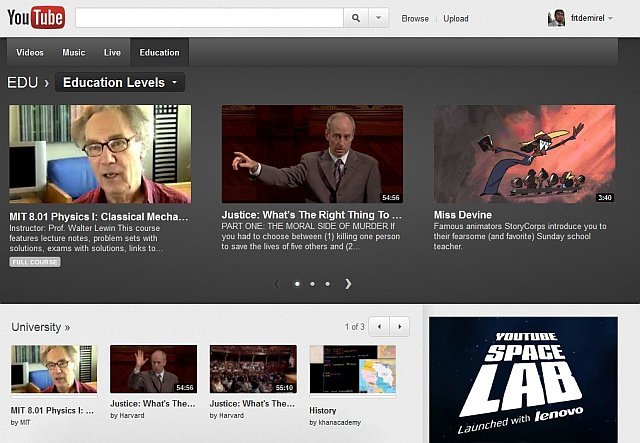Type in the YouTube search field
The height and width of the screenshot is (443, 640).
(208, 18)
